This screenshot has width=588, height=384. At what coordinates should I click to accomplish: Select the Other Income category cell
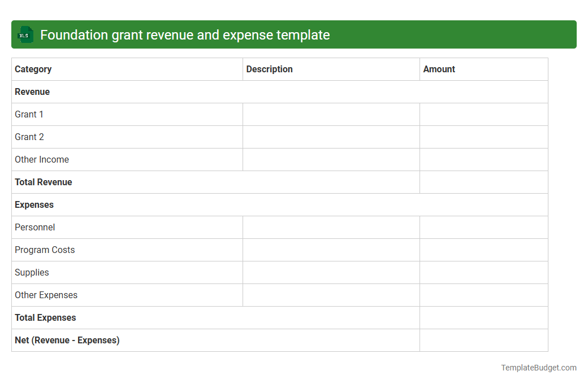tap(42, 159)
